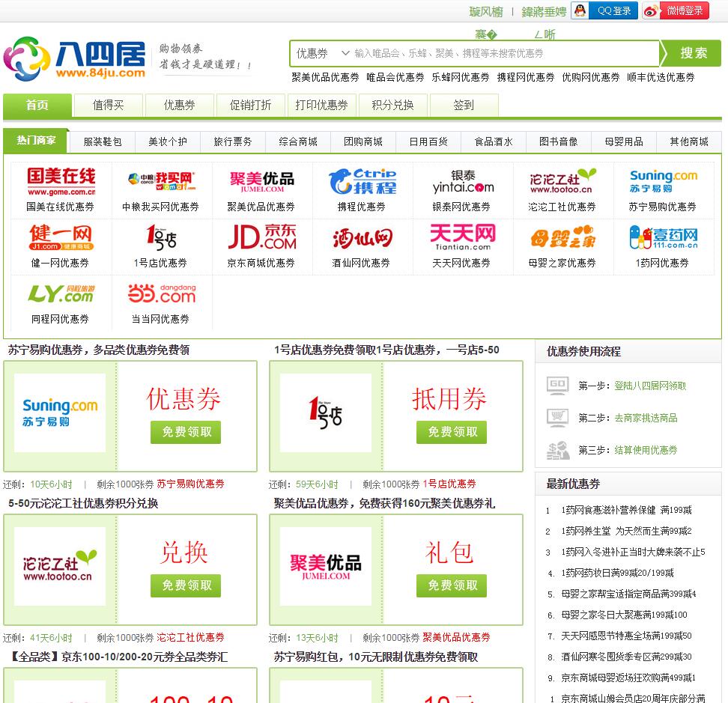Select the 旅行票务 category tab
Viewport: 728px width, 703px height.
233,141
